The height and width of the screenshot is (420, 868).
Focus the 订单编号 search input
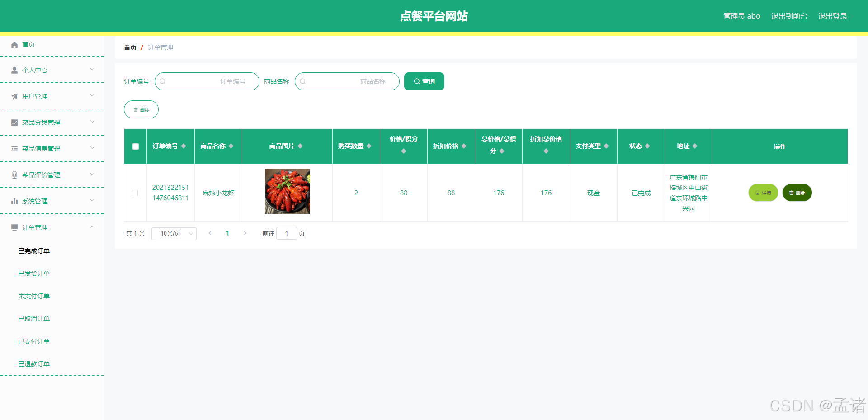coord(207,81)
